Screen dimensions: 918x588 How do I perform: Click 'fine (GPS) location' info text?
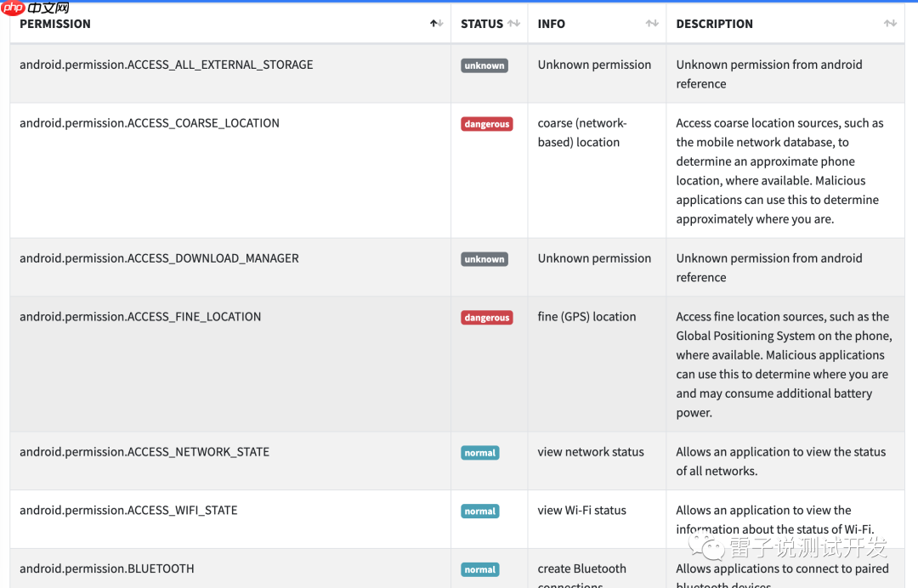(586, 317)
